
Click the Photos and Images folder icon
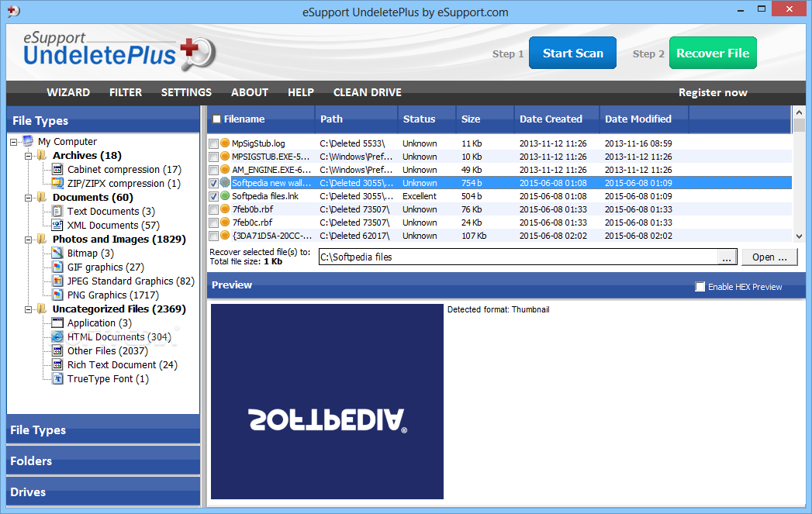(42, 239)
